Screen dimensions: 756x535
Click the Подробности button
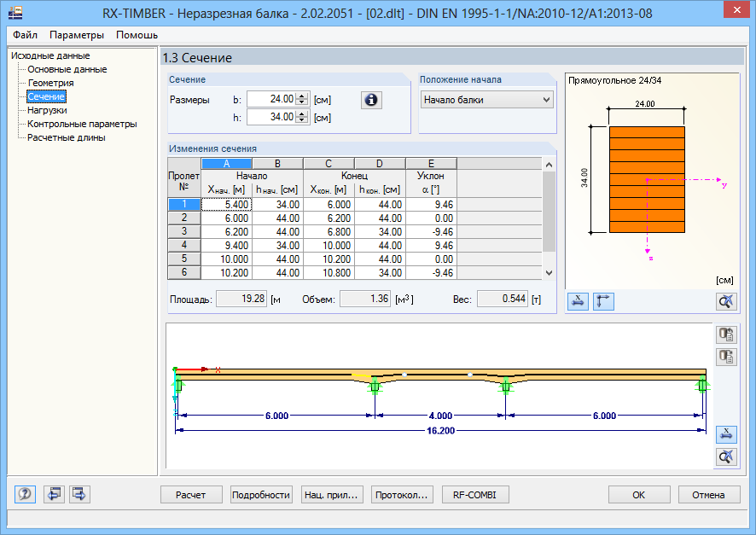click(x=261, y=495)
